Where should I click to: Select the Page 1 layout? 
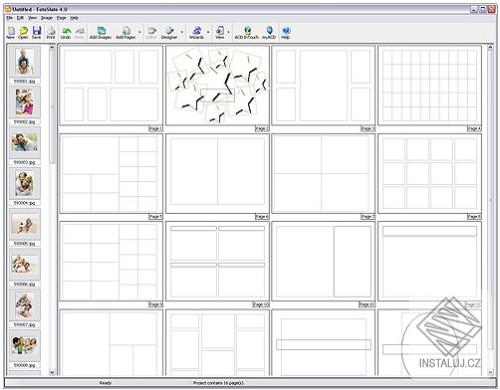[111, 86]
